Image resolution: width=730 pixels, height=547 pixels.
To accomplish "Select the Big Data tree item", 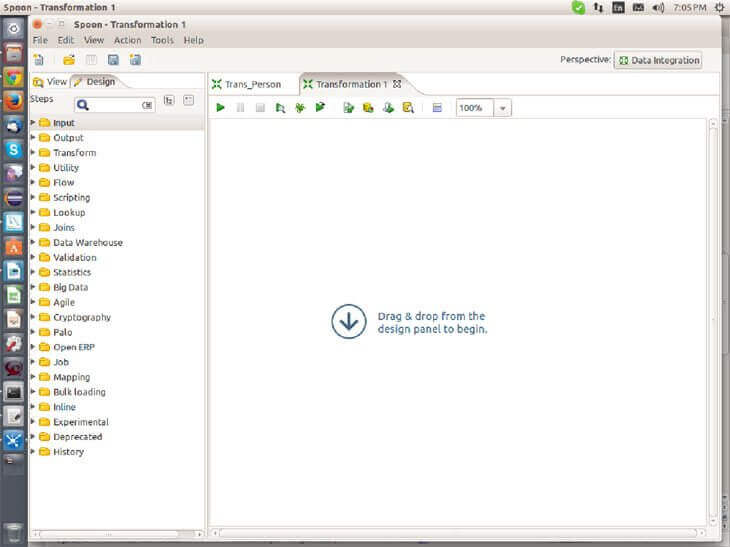I will (x=70, y=287).
